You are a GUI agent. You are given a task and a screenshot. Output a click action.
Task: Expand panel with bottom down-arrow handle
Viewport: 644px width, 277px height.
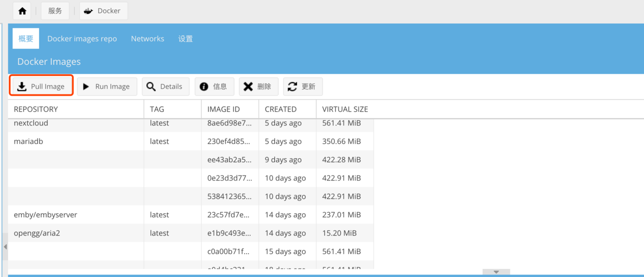(x=496, y=272)
